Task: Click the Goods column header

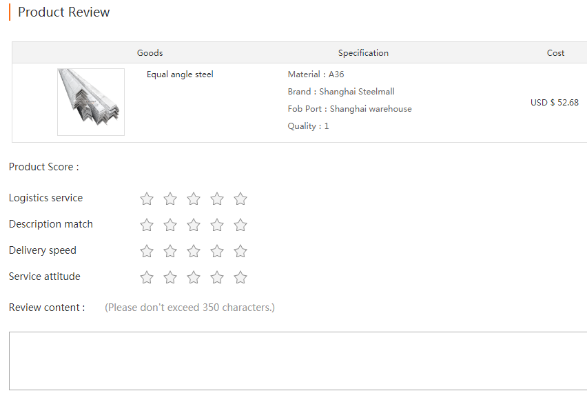Action: click(x=150, y=53)
